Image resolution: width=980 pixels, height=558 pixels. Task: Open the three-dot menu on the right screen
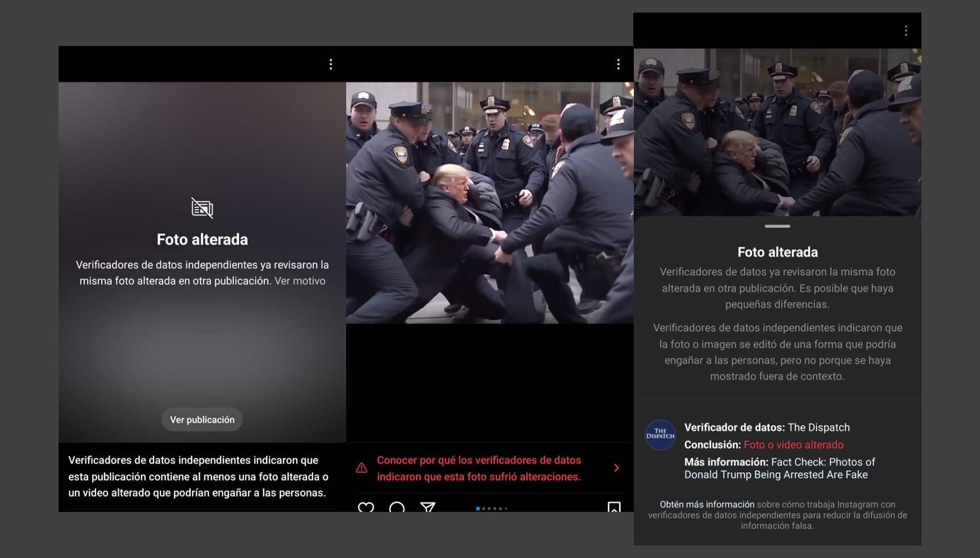pos(906,30)
